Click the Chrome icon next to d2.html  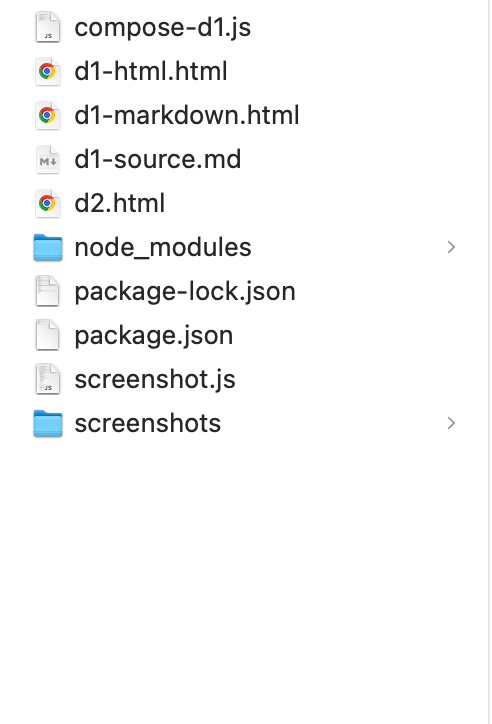point(48,203)
